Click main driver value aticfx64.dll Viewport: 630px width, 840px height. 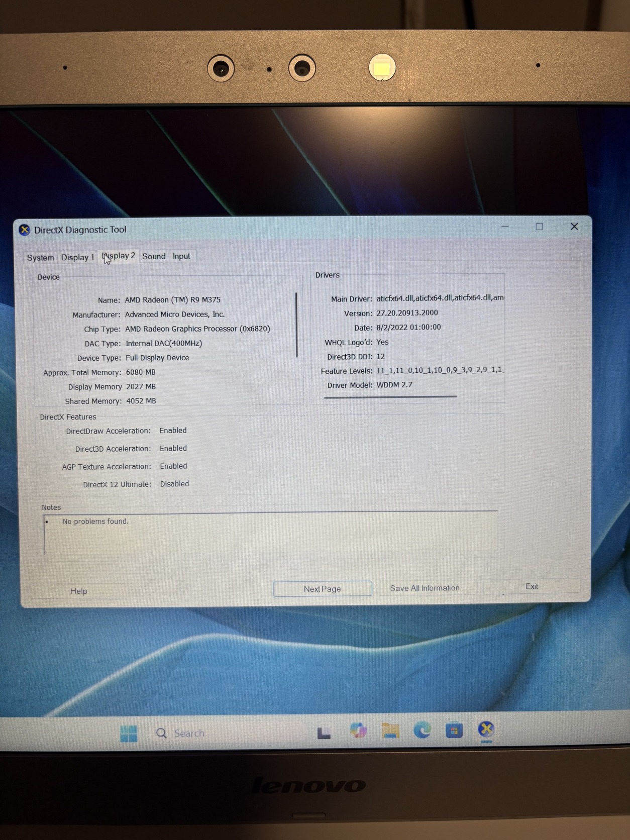click(440, 298)
